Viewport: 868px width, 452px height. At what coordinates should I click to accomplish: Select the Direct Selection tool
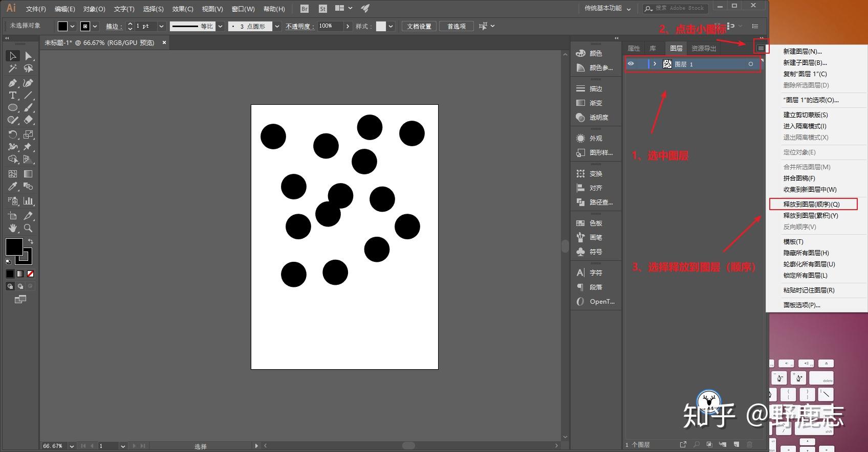click(28, 56)
